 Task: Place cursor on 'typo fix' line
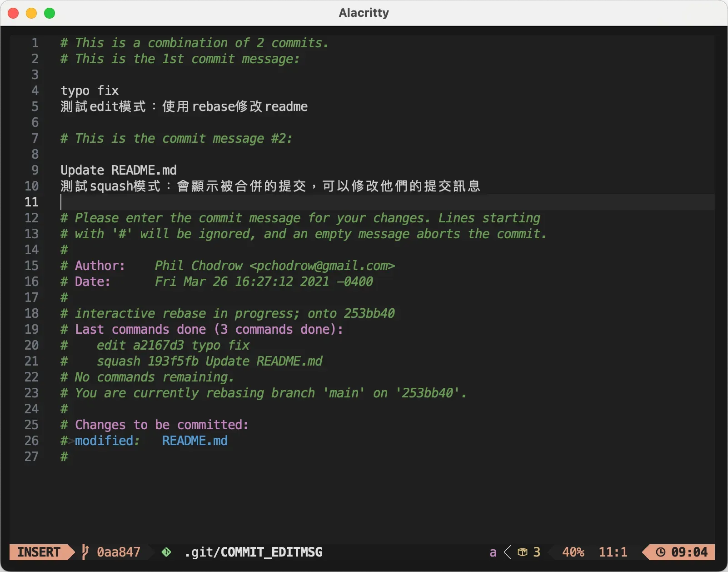(x=90, y=90)
